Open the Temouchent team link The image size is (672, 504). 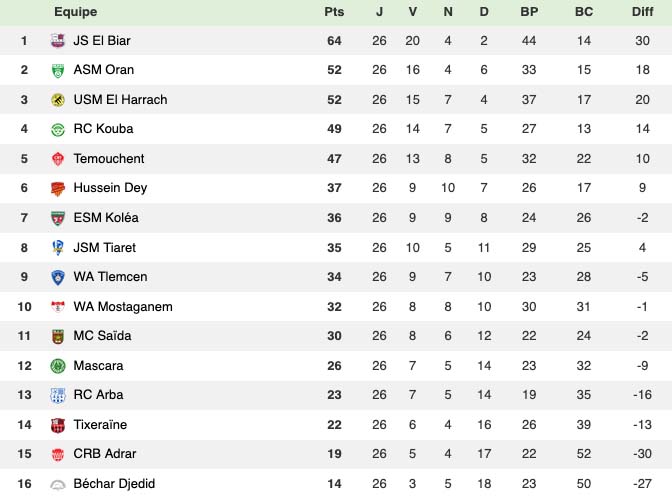pos(109,159)
